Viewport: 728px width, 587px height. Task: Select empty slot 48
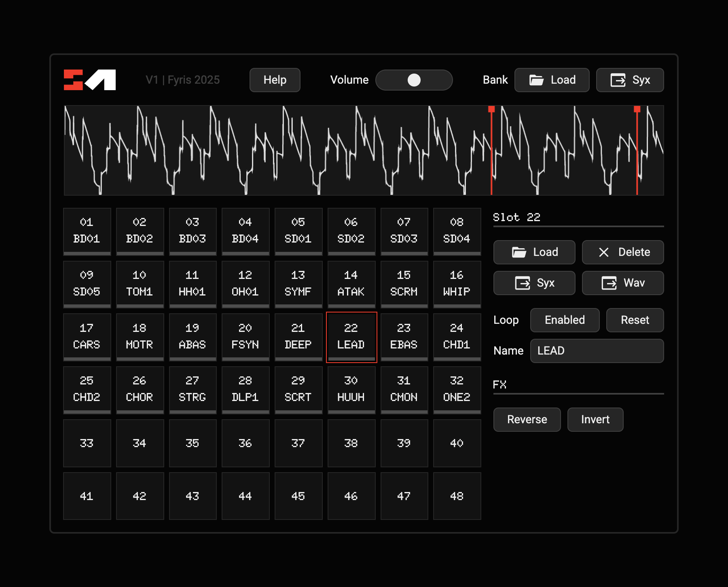pos(457,496)
